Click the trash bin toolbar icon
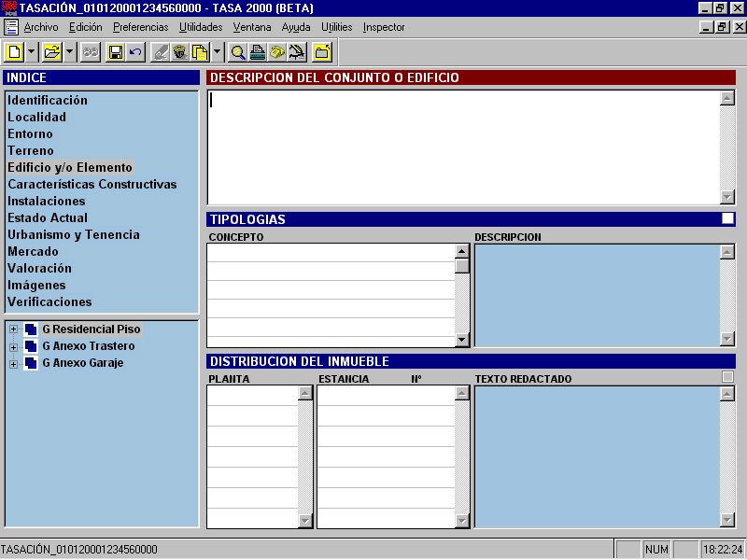747x560 pixels. click(180, 52)
